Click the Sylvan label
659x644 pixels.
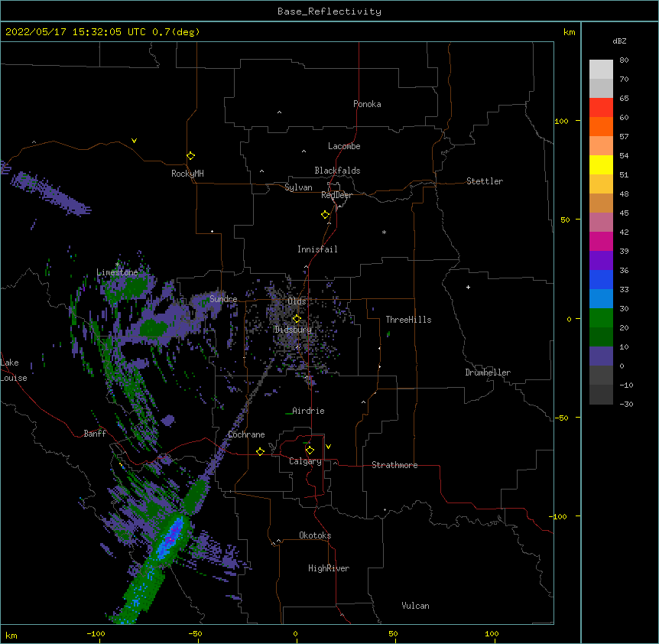point(298,187)
